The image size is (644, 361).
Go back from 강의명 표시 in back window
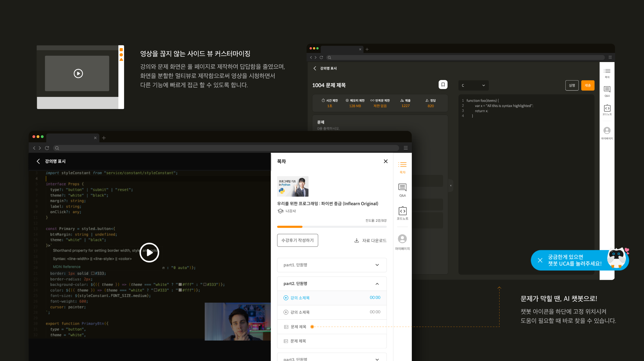click(x=315, y=68)
